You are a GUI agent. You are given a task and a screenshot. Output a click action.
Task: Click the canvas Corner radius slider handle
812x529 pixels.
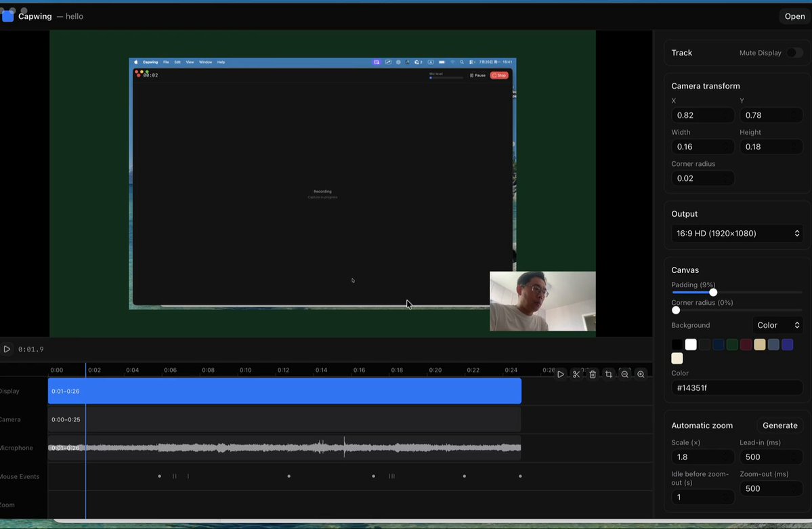676,310
